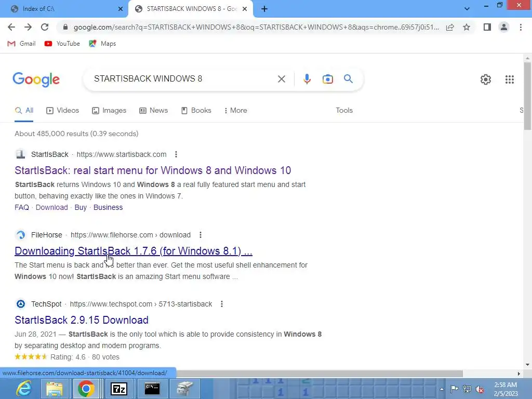Open the Chrome profile avatar
The image size is (532, 399).
click(x=504, y=27)
